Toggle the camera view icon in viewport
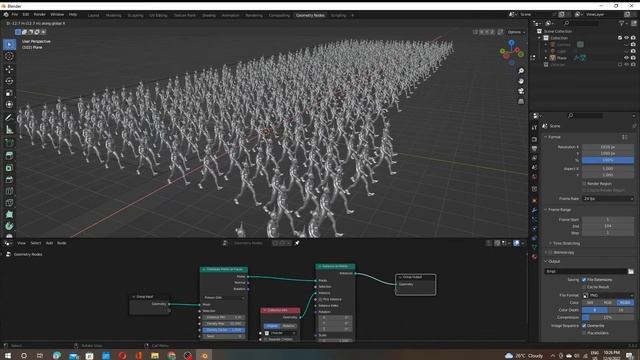This screenshot has height=360, width=640. pos(521,91)
